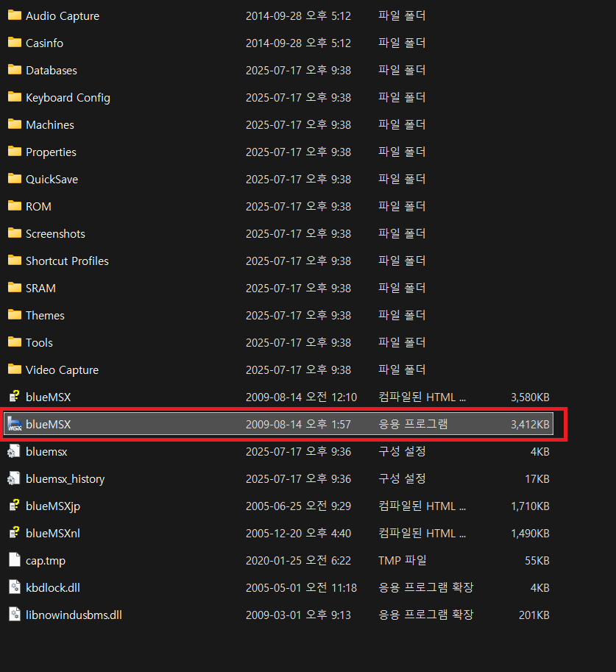Select the "Databases" folder name
Screen dimensions: 616x672
click(x=52, y=70)
